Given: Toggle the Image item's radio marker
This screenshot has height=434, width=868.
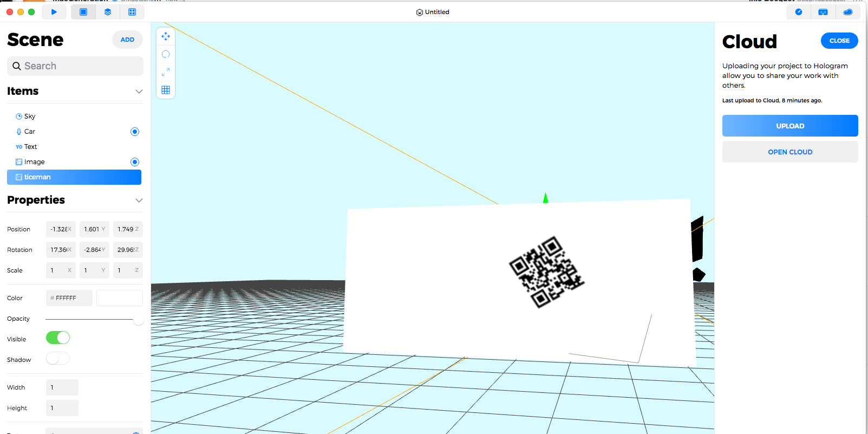Looking at the screenshot, I should (x=135, y=162).
